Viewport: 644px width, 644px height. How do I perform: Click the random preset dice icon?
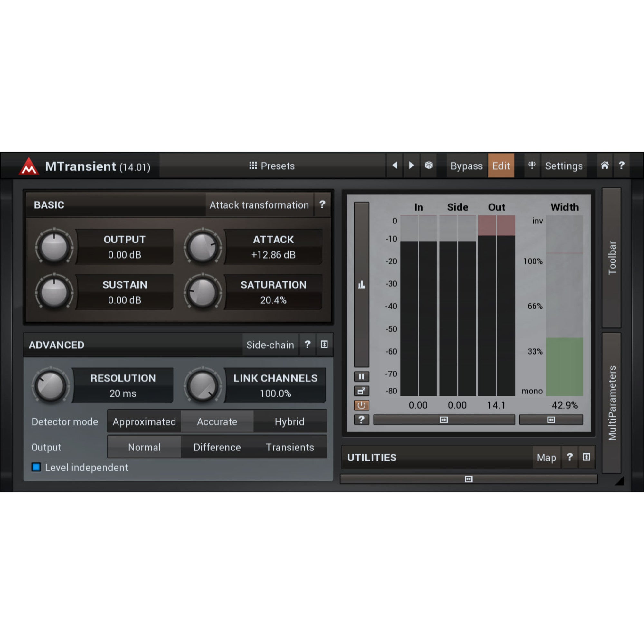coord(429,165)
